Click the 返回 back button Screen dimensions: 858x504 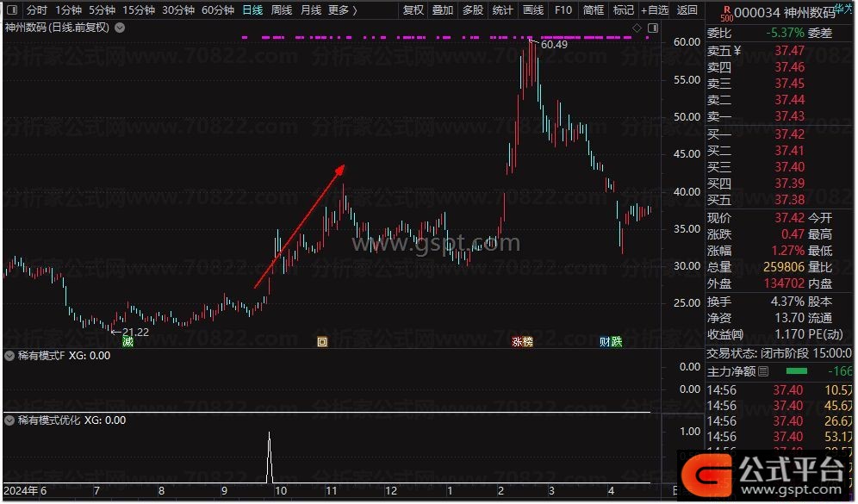(x=687, y=9)
